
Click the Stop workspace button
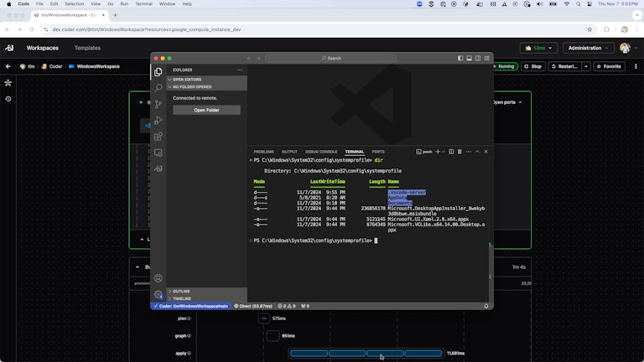coord(533,66)
